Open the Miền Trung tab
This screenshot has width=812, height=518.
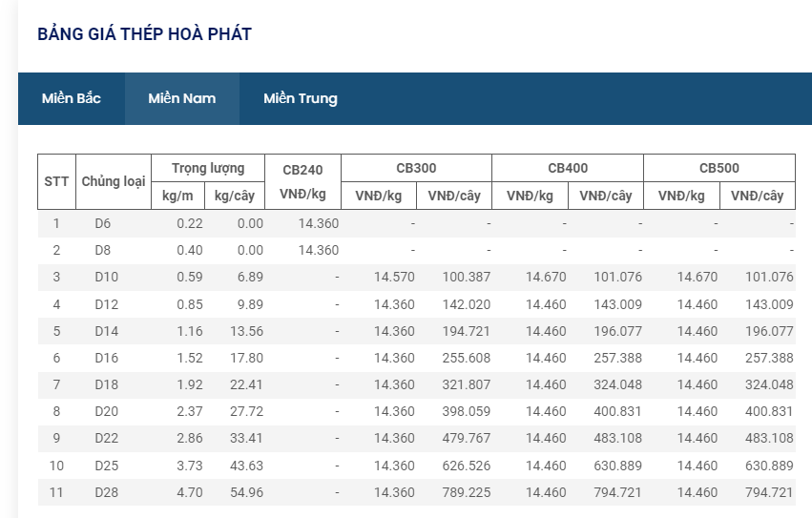pos(300,98)
